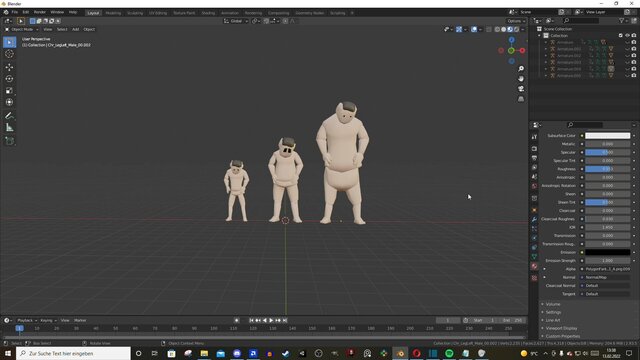Open the Modifier properties wrench tab
Image resolution: width=640 pixels, height=360 pixels.
(534, 220)
